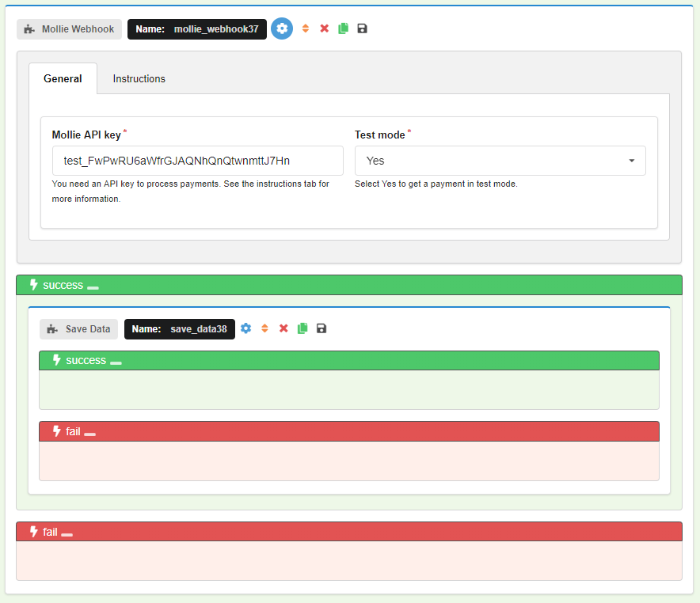Save the mollie_webhook37 action
This screenshot has height=603, width=700.
(x=362, y=28)
